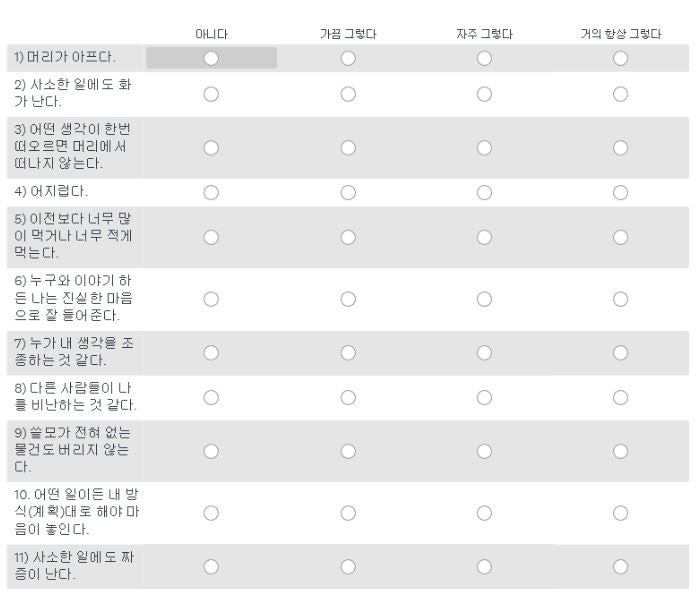The height and width of the screenshot is (589, 696).
Task: Select '아니다' for 4) 어지럽다
Action: [211, 192]
